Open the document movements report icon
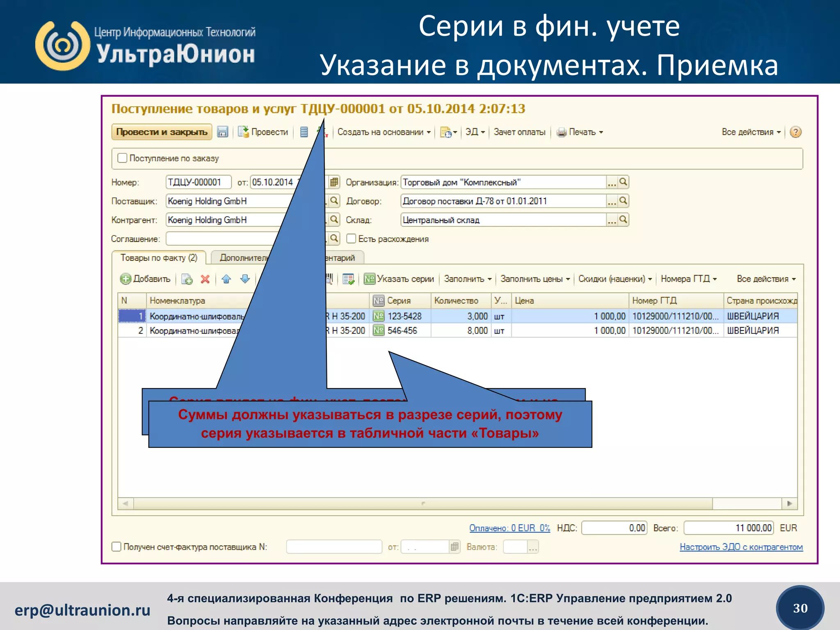The image size is (840, 630). (304, 132)
